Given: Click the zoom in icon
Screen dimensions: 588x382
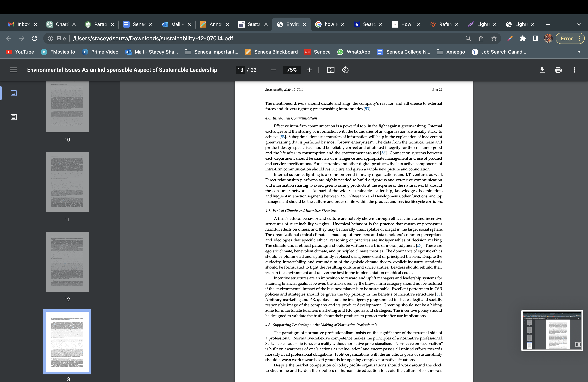Looking at the screenshot, I should (x=309, y=70).
